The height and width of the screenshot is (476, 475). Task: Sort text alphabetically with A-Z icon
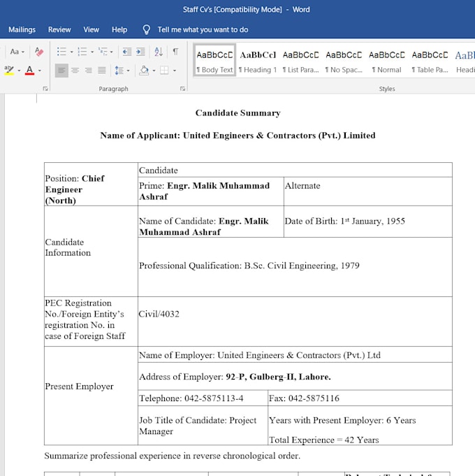click(159, 52)
